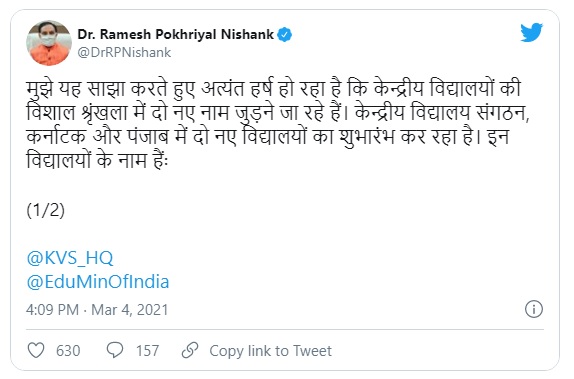574x379 pixels.
Task: Open Dr. Ramesh Pokhriyal Nishank's profile photo
Action: click(49, 43)
